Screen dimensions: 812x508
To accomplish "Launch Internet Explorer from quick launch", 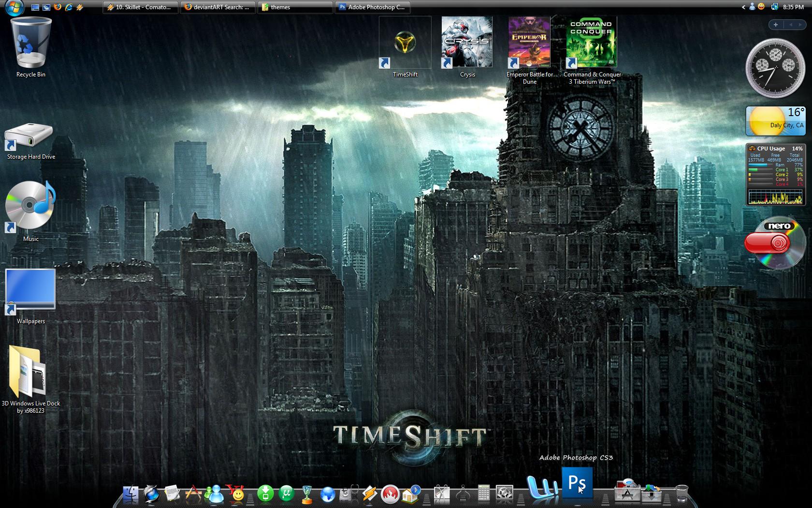I will pyautogui.click(x=69, y=7).
